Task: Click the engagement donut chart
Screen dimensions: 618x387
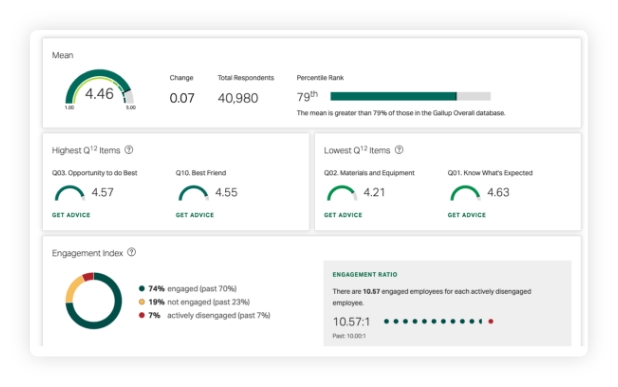Action: pyautogui.click(x=94, y=301)
